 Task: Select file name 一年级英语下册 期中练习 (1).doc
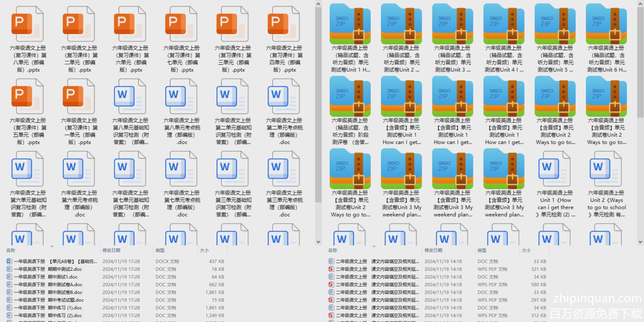point(48,308)
